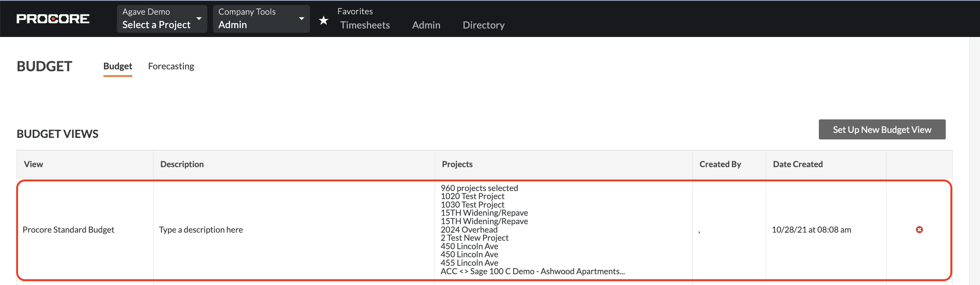
Task: Click the Description column header
Action: 182,164
